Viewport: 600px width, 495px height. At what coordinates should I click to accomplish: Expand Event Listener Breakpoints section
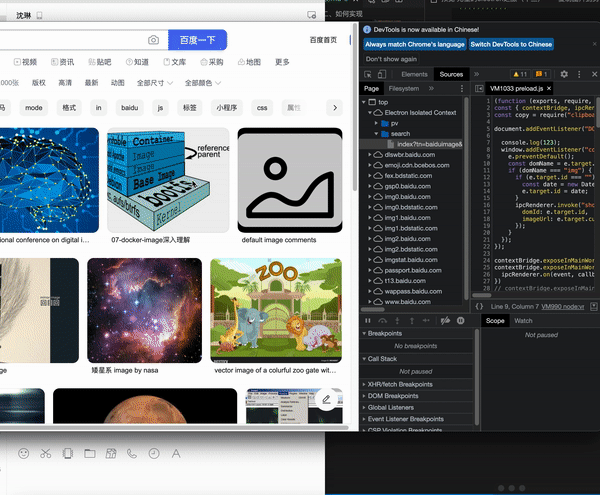pos(406,419)
